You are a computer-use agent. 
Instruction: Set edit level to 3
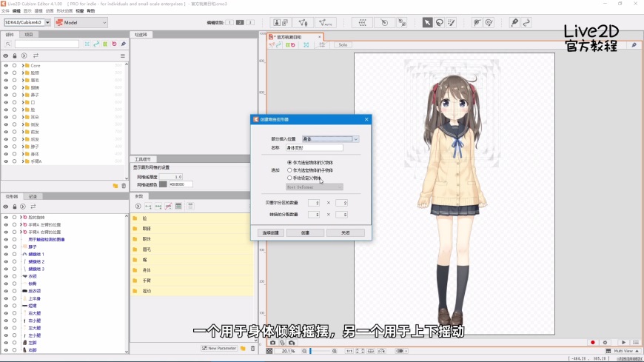click(249, 22)
